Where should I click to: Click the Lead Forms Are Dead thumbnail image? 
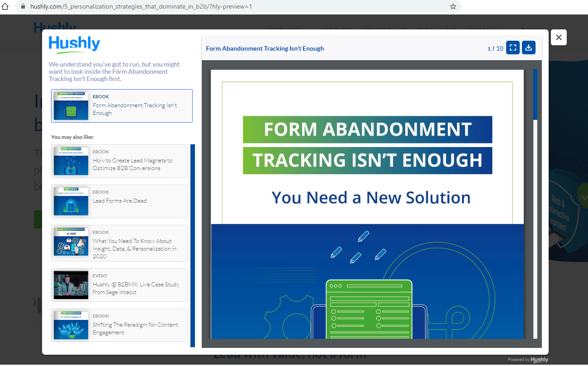(x=71, y=201)
